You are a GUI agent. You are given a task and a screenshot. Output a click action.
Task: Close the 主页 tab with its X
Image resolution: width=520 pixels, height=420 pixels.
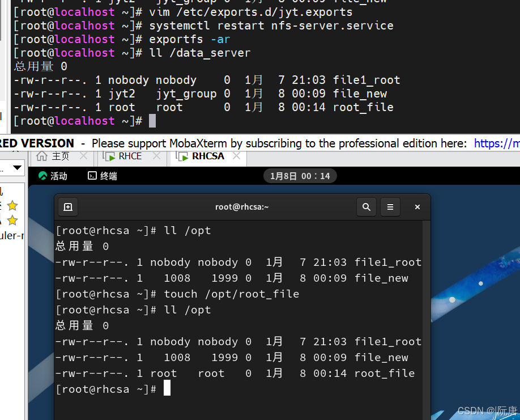(83, 155)
